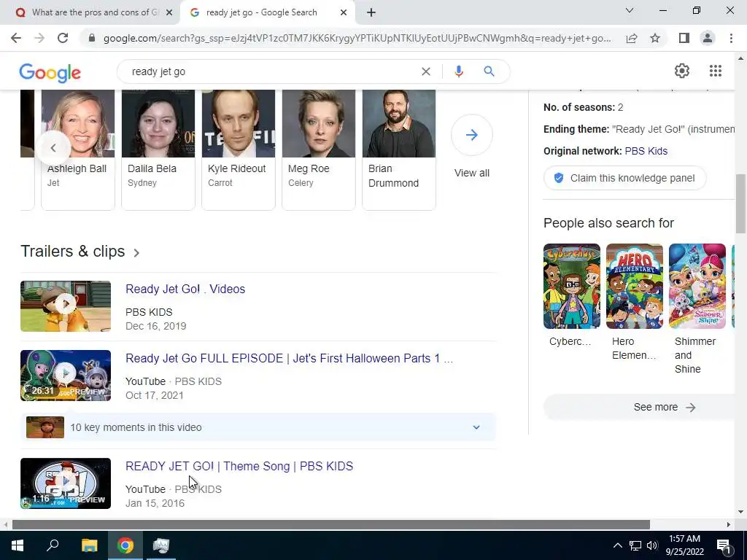Image resolution: width=747 pixels, height=560 pixels.
Task: Show hidden system tray icons chevron
Action: 617,545
